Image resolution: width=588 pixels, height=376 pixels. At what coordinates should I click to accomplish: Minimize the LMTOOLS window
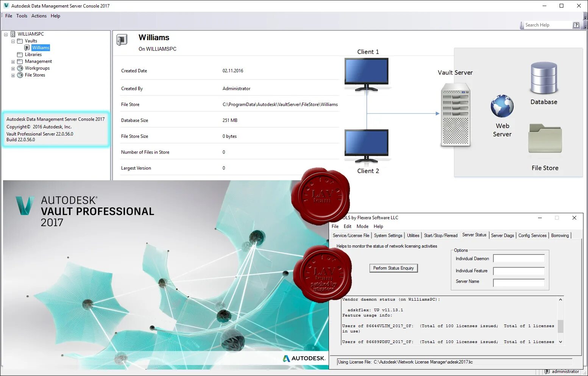(x=540, y=218)
